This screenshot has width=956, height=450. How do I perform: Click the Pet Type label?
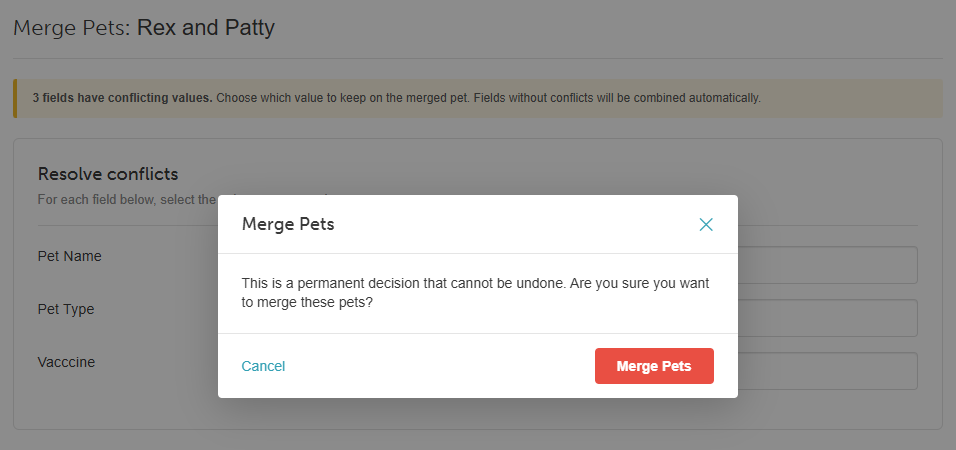66,309
